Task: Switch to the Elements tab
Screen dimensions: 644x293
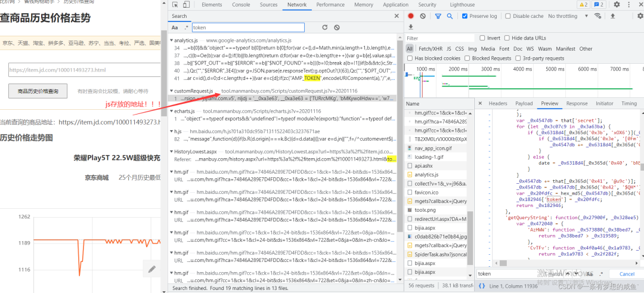Action: point(212,5)
